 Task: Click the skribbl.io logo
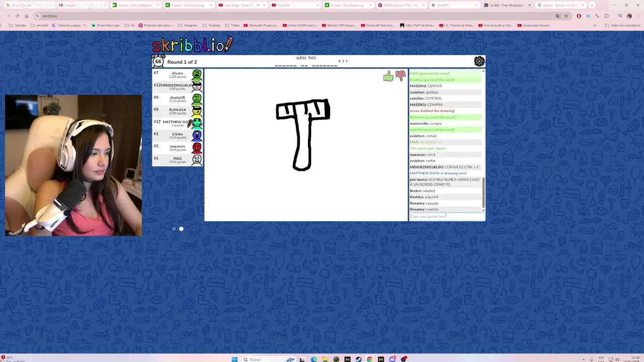point(193,45)
